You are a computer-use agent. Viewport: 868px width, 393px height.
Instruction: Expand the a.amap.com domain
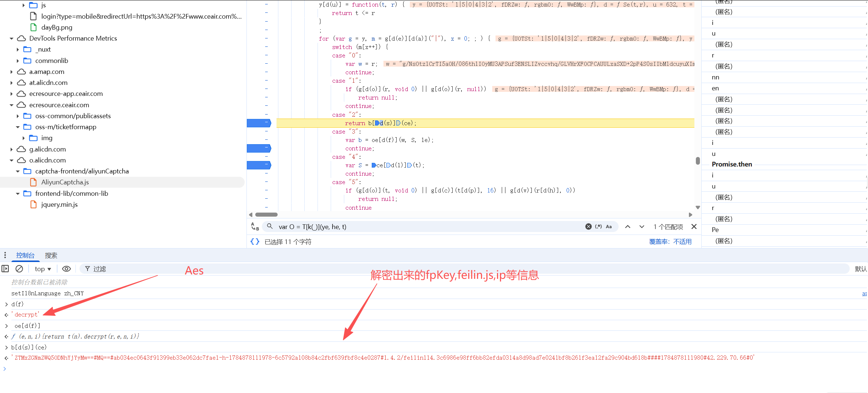pos(12,72)
